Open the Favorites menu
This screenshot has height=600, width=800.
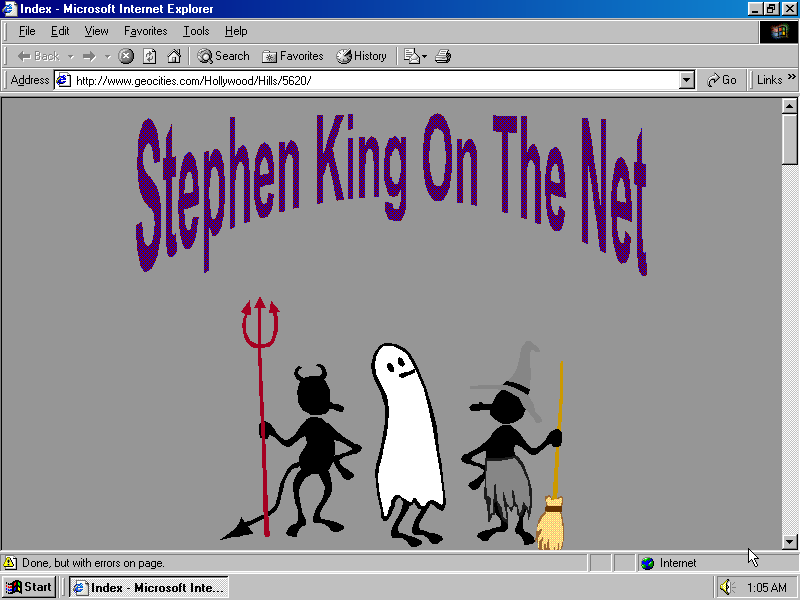click(x=145, y=31)
